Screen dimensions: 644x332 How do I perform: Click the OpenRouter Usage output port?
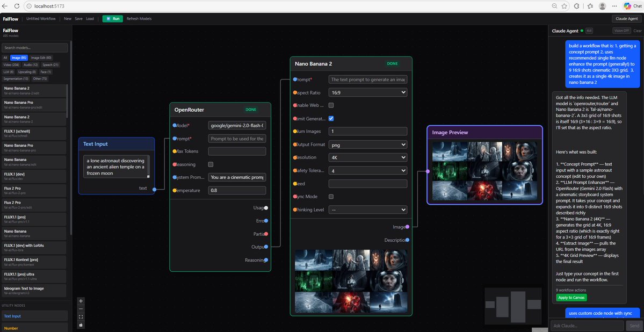[266, 208]
